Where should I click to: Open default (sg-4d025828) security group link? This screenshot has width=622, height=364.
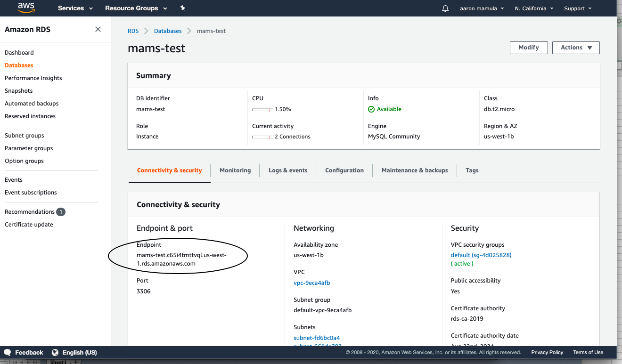click(x=481, y=255)
